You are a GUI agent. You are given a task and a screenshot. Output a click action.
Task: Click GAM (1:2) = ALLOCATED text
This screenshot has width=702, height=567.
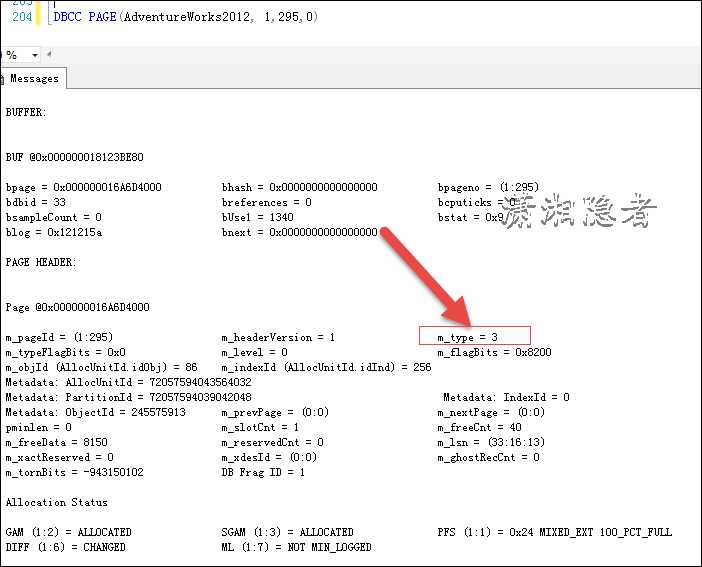(x=68, y=533)
